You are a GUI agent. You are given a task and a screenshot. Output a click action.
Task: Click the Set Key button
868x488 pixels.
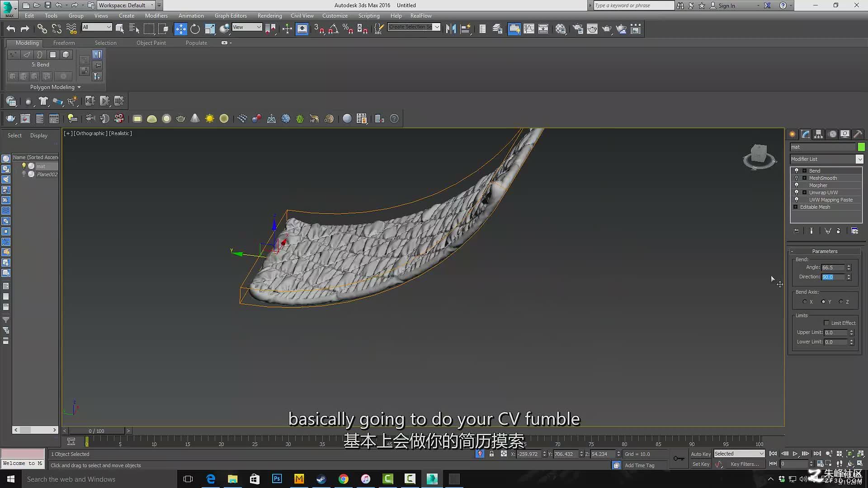(701, 465)
